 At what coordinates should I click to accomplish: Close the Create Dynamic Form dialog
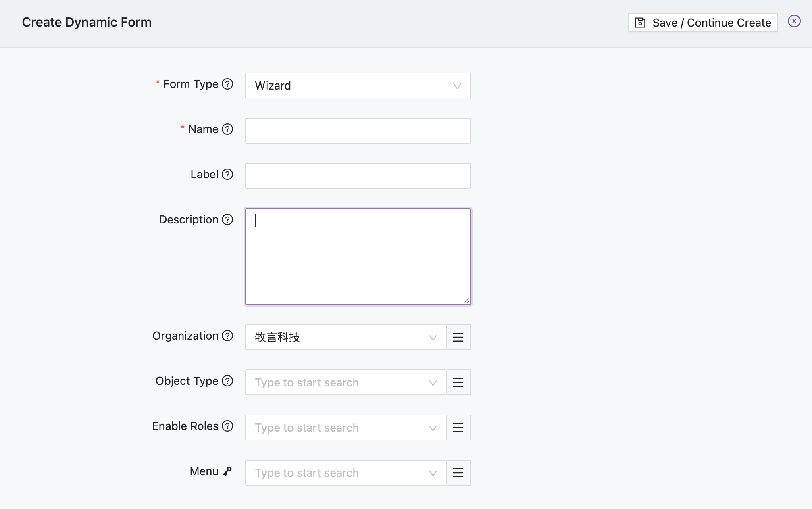[794, 21]
